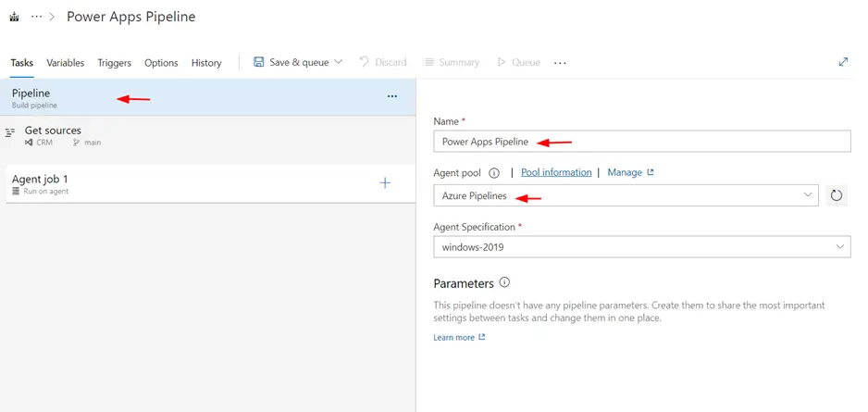Click the main branch name text
This screenshot has width=868, height=412.
tap(93, 143)
